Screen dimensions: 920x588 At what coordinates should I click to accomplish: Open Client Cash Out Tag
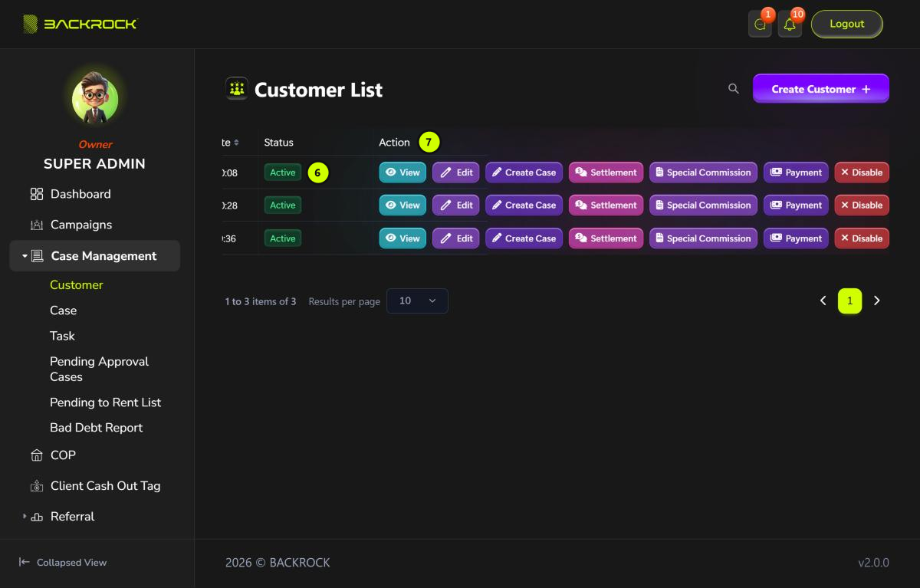point(95,486)
